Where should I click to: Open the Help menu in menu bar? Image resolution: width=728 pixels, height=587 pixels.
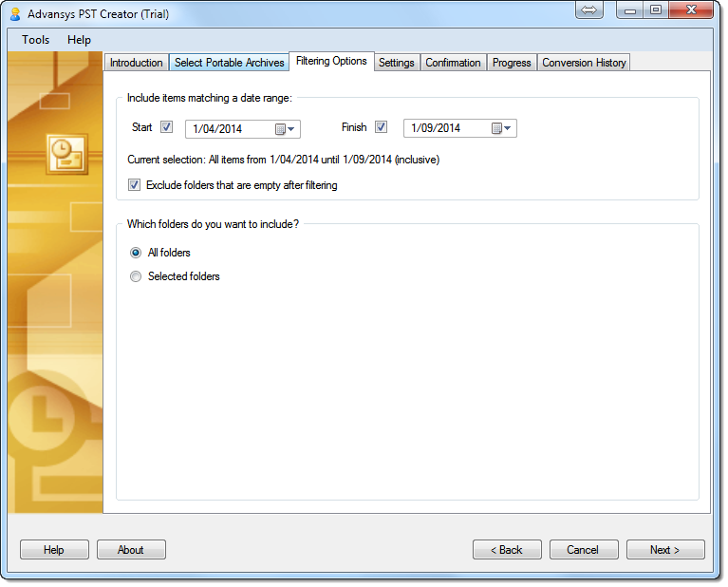coord(79,40)
